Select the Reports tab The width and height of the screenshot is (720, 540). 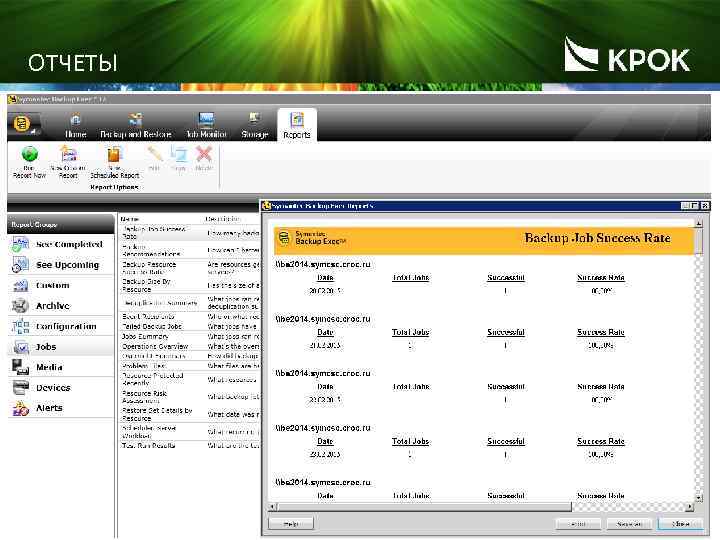297,125
